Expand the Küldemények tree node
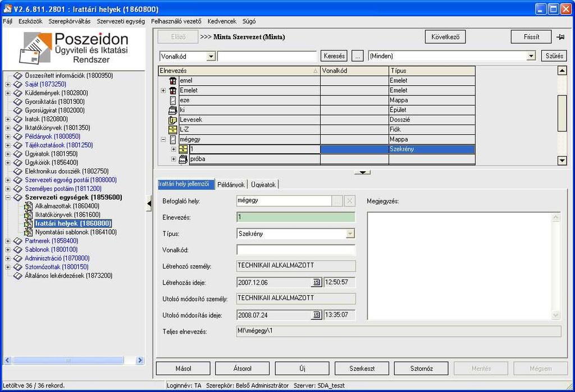This screenshot has height=392, width=575. click(x=8, y=93)
